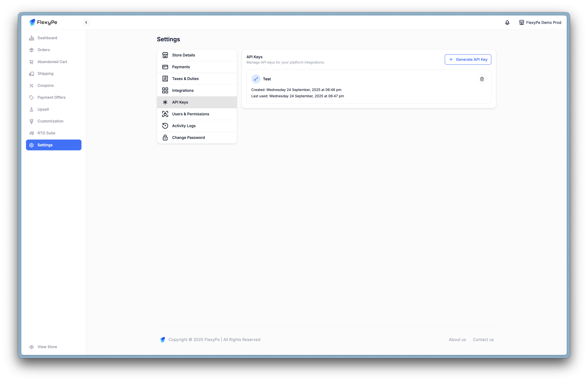The width and height of the screenshot is (588, 382).
Task: Click the Customization brush icon
Action: pyautogui.click(x=31, y=121)
